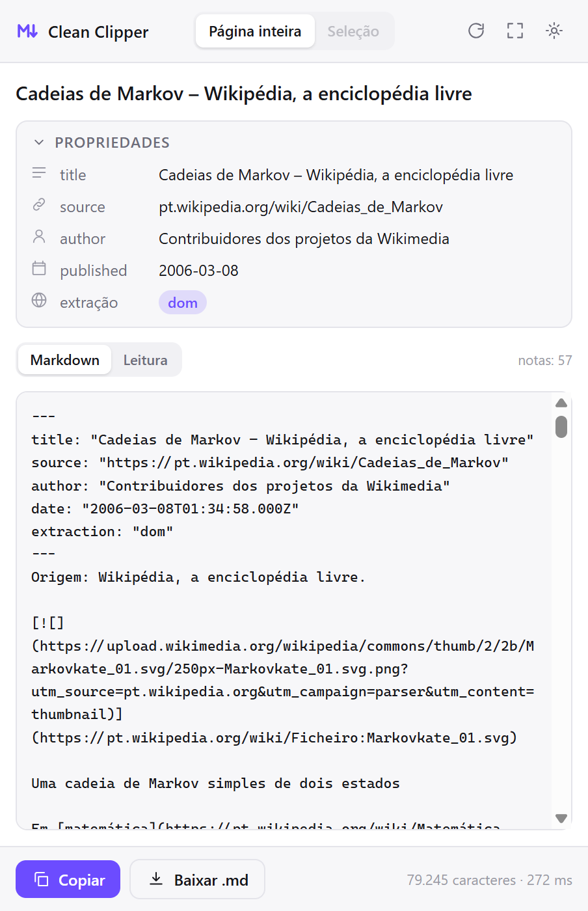Click the markdown line 'extraction: "dom"'
This screenshot has width=588, height=911.
[x=102, y=532]
